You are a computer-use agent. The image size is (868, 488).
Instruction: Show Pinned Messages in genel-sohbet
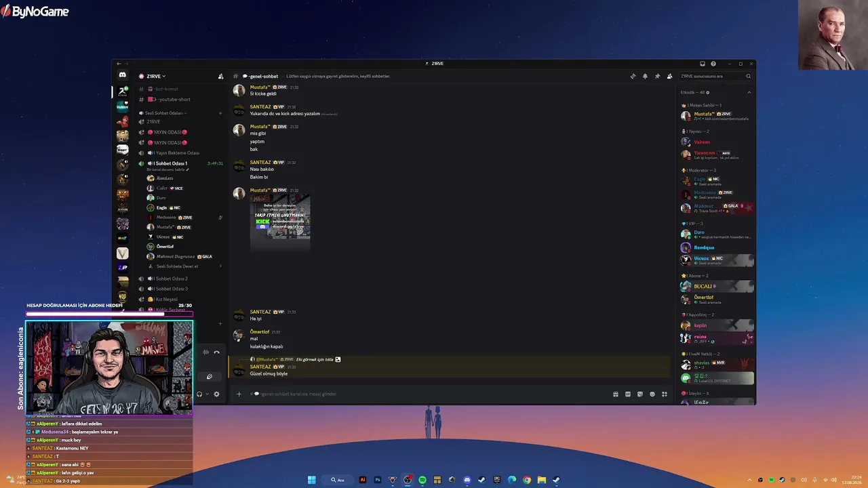click(x=657, y=77)
